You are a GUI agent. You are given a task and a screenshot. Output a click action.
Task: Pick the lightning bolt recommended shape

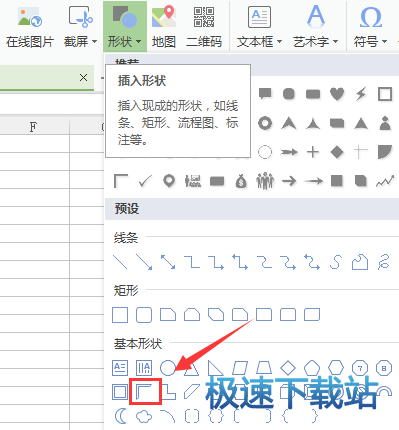pyautogui.click(x=361, y=94)
